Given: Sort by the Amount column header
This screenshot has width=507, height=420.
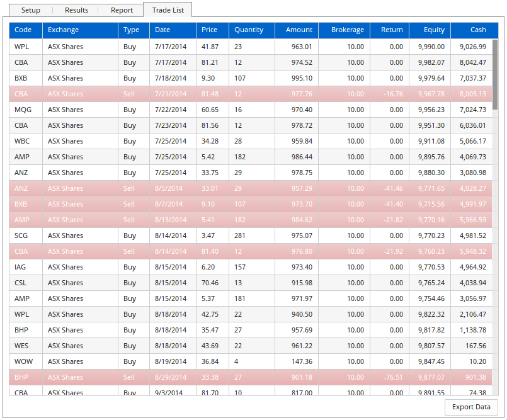Looking at the screenshot, I should (x=297, y=30).
